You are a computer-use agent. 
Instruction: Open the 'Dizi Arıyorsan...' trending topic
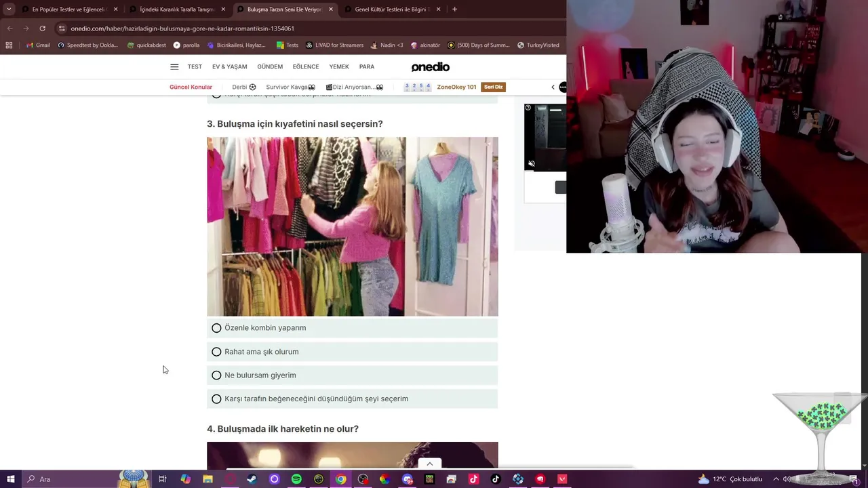355,87
